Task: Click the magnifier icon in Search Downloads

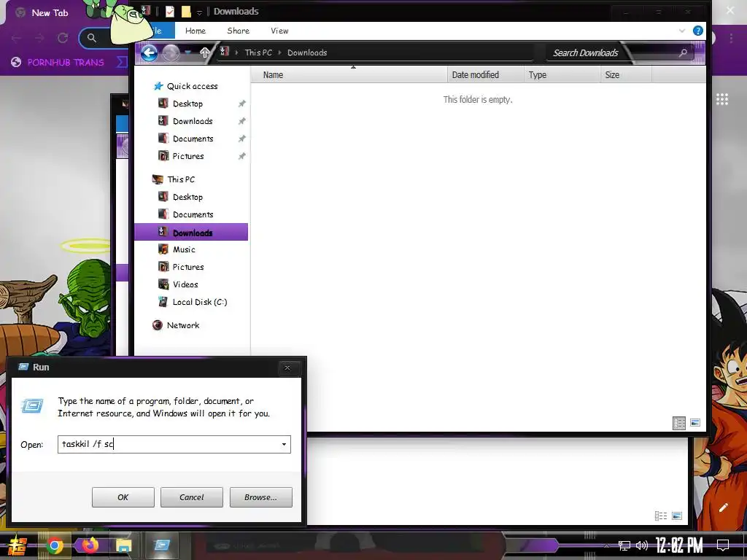Action: 683,52
